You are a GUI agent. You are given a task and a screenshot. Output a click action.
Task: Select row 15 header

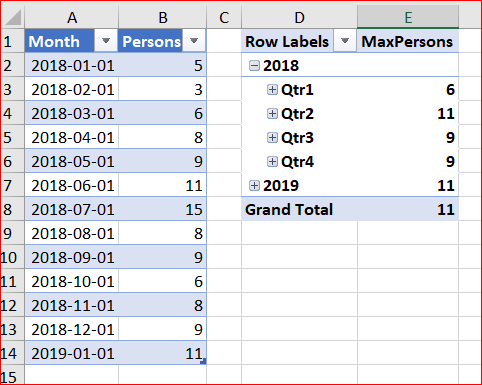12,376
